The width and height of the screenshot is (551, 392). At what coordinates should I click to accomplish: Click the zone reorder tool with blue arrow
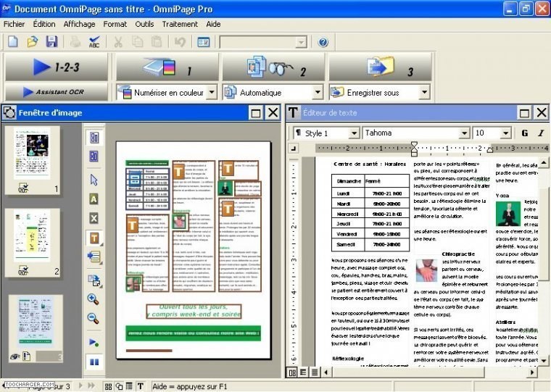click(x=94, y=257)
